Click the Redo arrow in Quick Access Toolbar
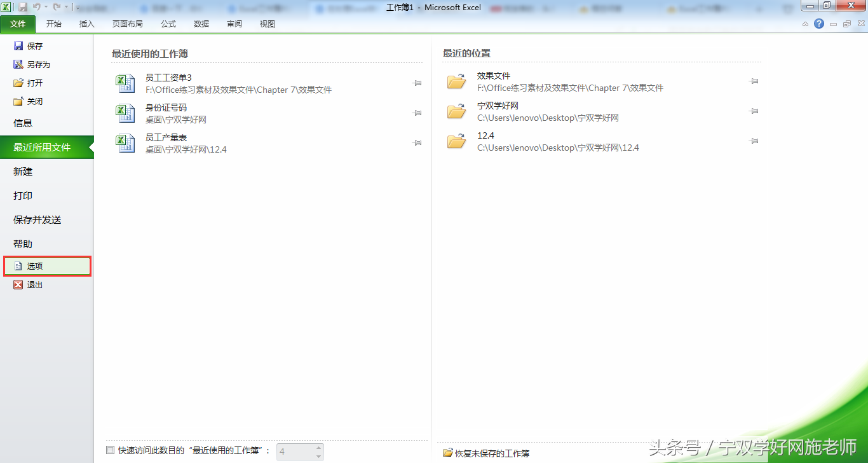Screen dimensions: 868x463 pos(57,7)
